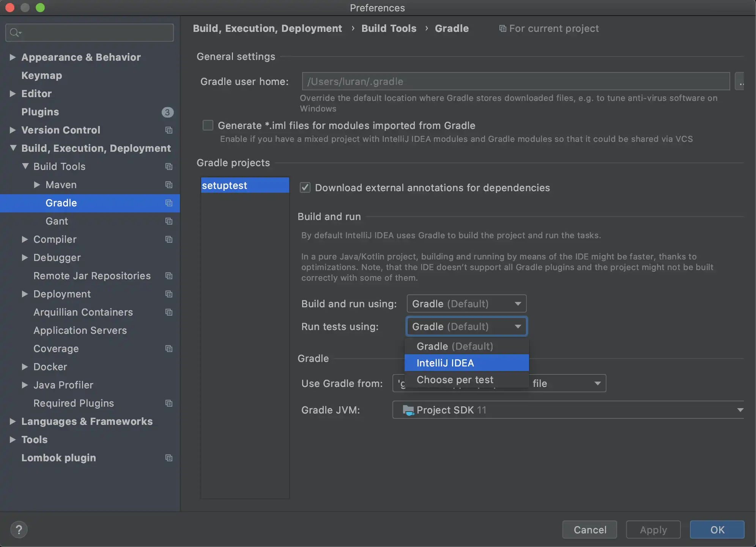Click the Cancel button
This screenshot has width=756, height=547.
click(589, 530)
